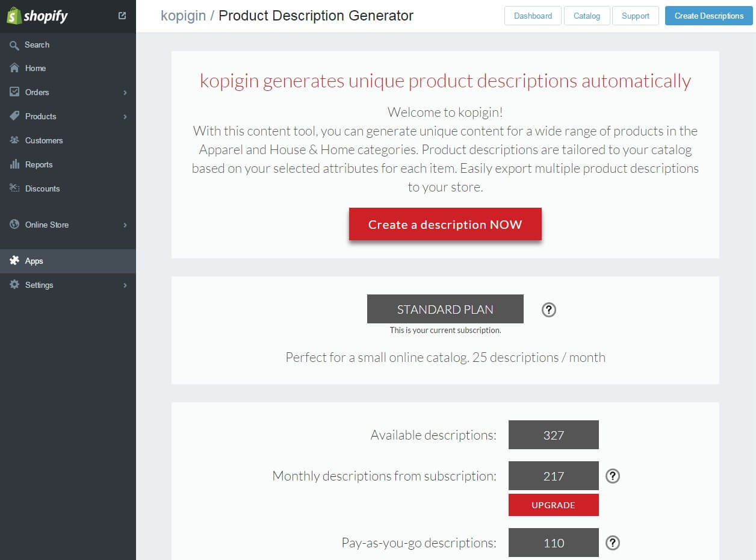
Task: Click 'Available descriptions:' label
Action: [x=433, y=435]
